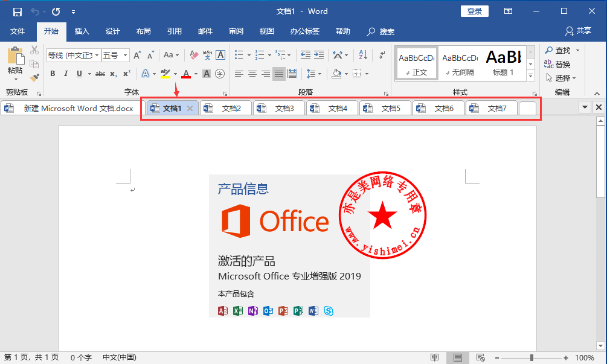This screenshot has height=364, width=607.
Task: Toggle Bold formatting
Action: 53,74
